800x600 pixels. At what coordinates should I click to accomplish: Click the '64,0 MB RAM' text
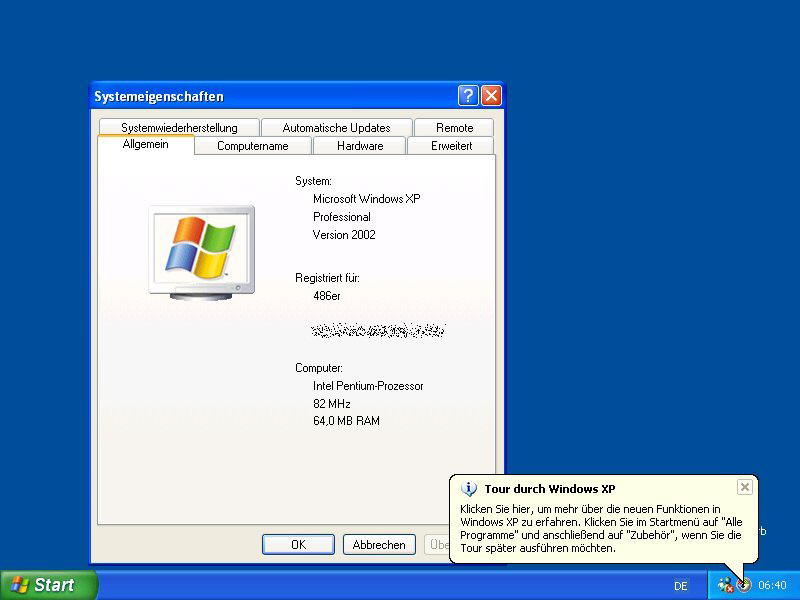point(346,421)
